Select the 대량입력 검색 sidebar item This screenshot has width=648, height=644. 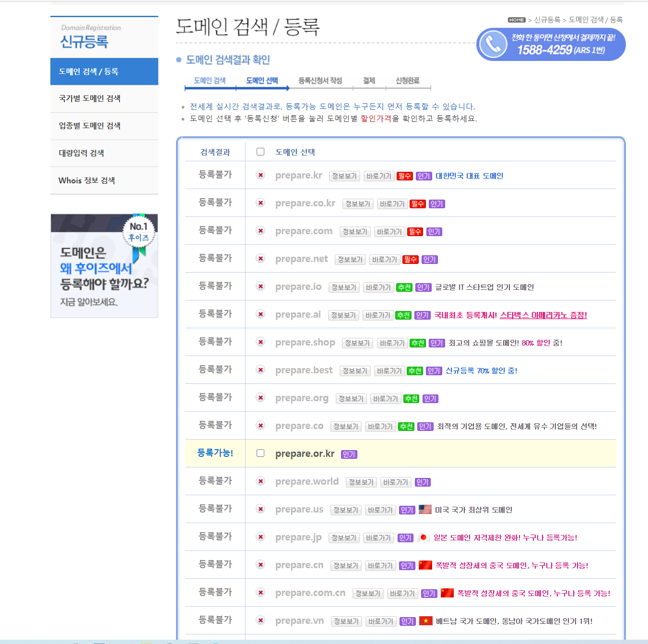click(x=82, y=153)
